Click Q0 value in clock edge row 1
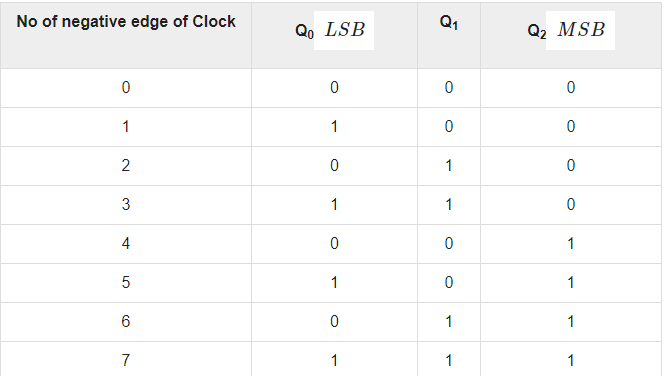664x376 pixels. [334, 127]
